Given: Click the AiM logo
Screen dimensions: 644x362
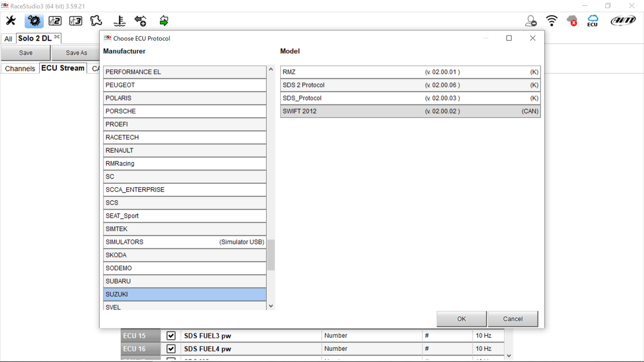Looking at the screenshot, I should [x=623, y=21].
